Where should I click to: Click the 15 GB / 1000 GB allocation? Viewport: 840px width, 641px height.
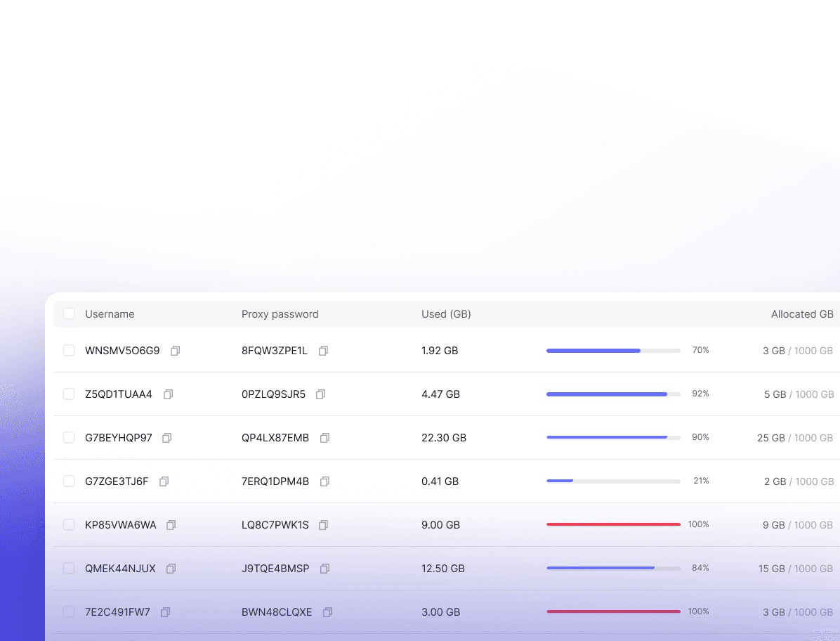pos(796,569)
